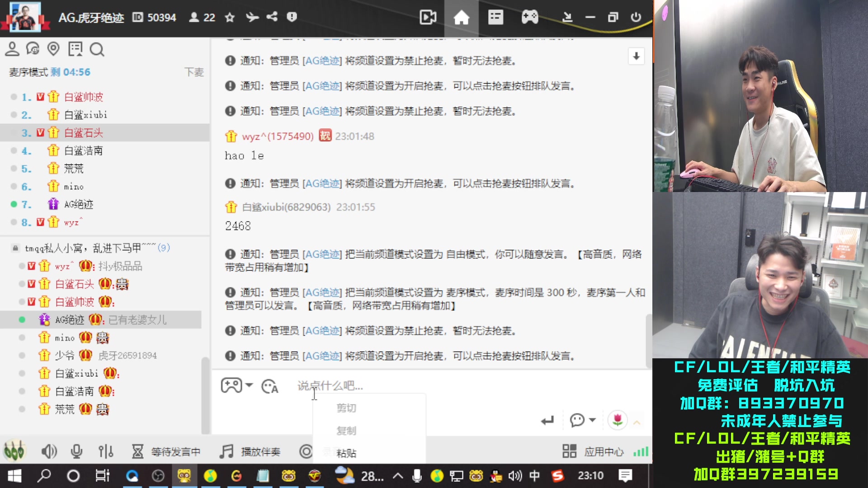Open the chat bubble style dropdown
This screenshot has width=868, height=488.
point(583,420)
